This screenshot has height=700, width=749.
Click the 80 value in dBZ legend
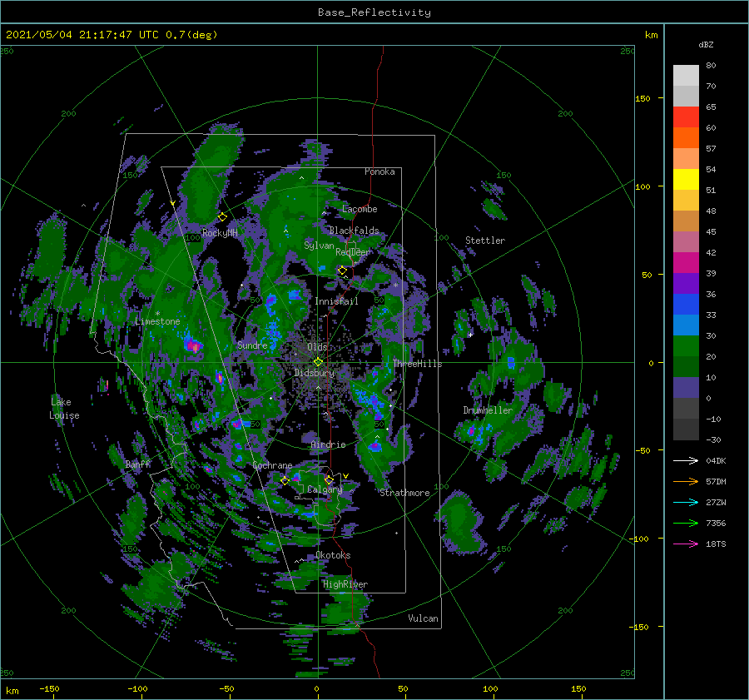point(711,66)
